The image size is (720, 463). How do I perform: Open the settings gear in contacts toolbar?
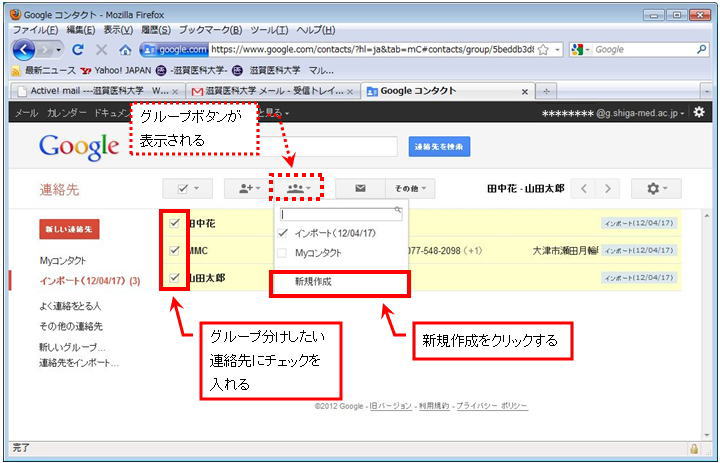(x=656, y=188)
